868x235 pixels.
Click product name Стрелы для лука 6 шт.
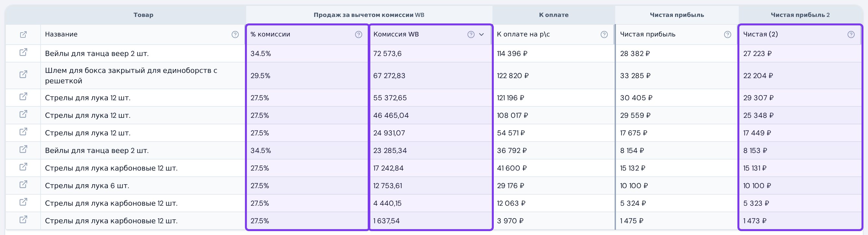pyautogui.click(x=87, y=186)
